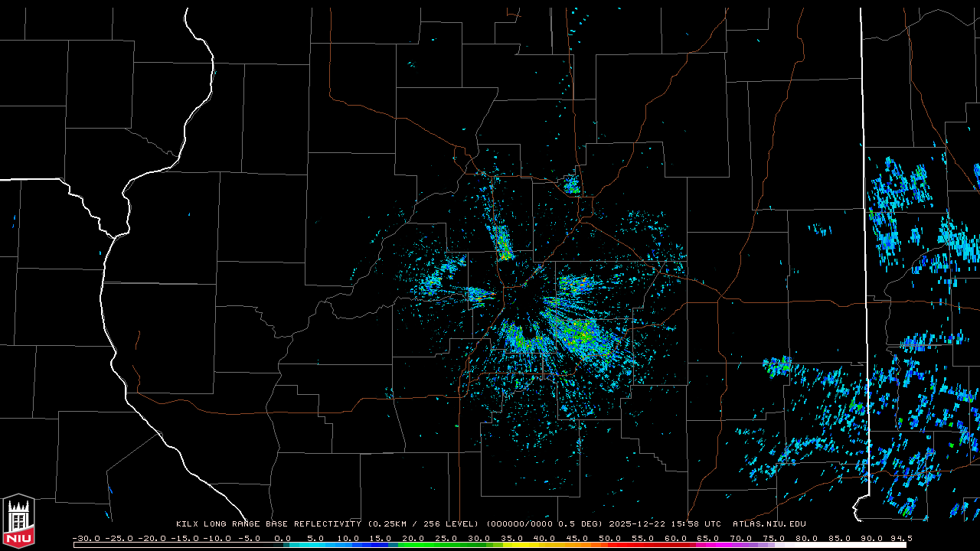Click the green echo cluster at far east-southeast

click(779, 366)
